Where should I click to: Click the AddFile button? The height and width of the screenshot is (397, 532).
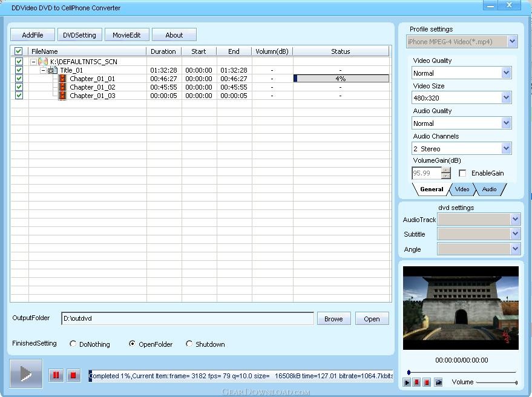(x=33, y=35)
